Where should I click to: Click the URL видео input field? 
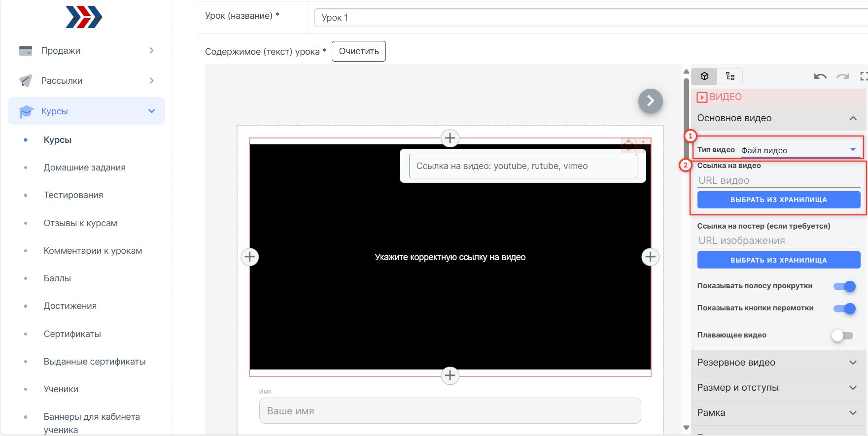tap(778, 180)
